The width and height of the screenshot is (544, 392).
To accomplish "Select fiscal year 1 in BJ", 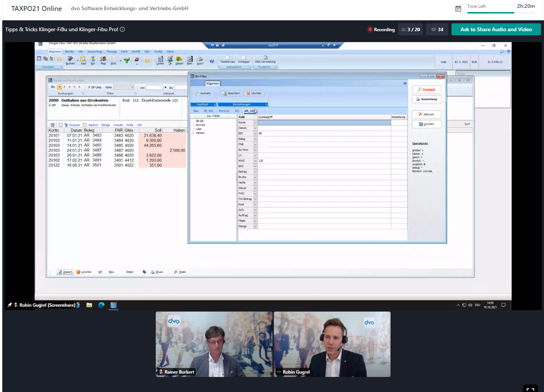I will (59, 87).
